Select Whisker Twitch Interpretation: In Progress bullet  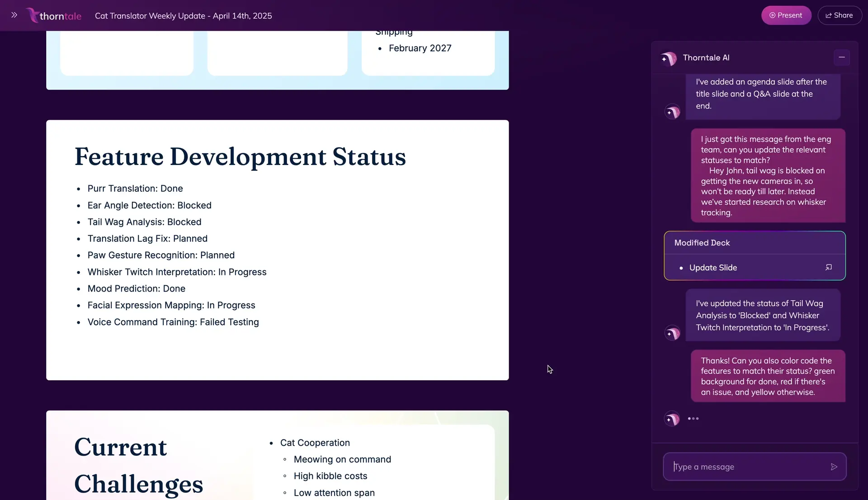click(177, 272)
